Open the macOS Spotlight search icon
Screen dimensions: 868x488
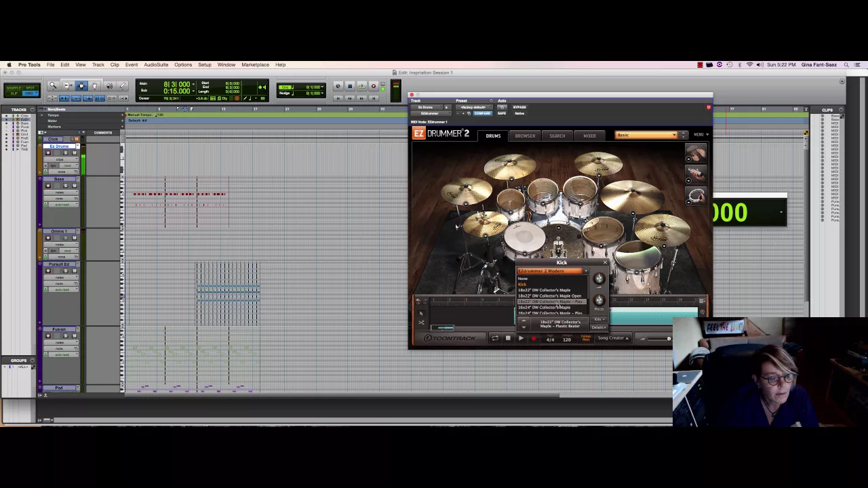tap(846, 65)
